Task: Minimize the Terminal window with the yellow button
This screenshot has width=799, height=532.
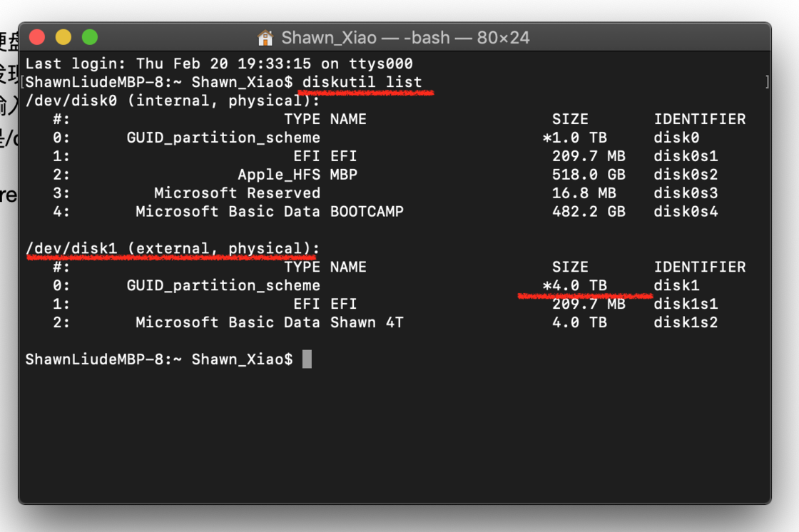Action: click(x=63, y=37)
